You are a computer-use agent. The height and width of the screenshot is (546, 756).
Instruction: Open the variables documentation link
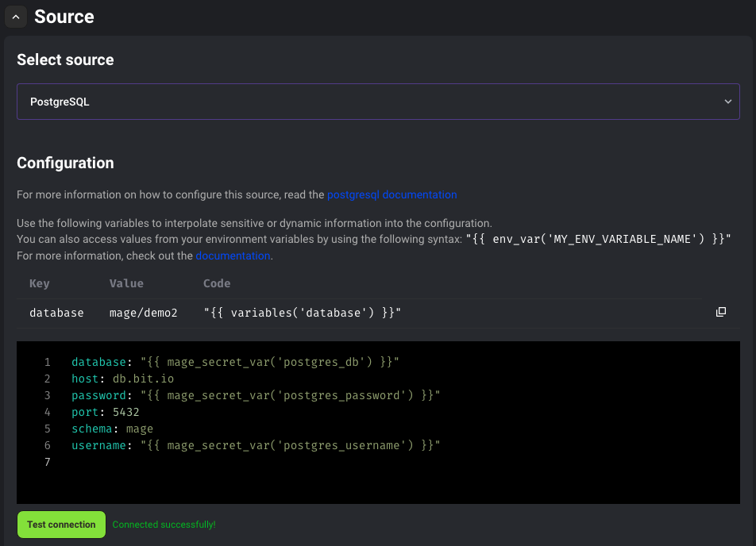[233, 256]
